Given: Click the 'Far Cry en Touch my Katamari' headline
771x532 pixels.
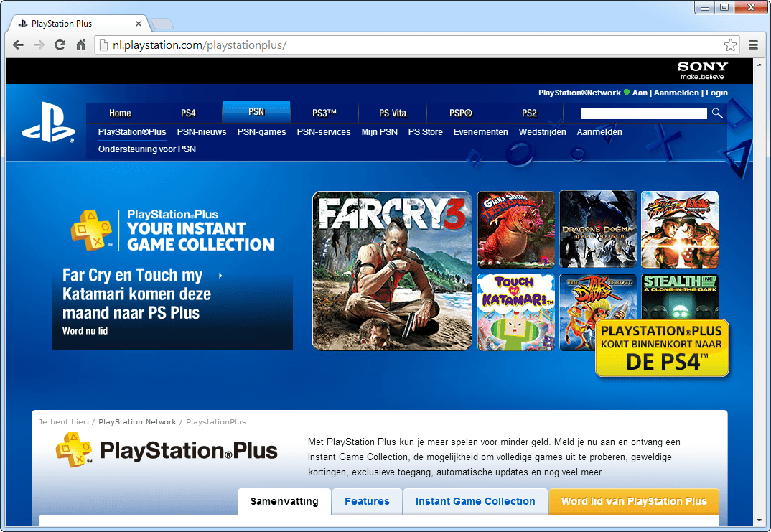Looking at the screenshot, I should (136, 294).
